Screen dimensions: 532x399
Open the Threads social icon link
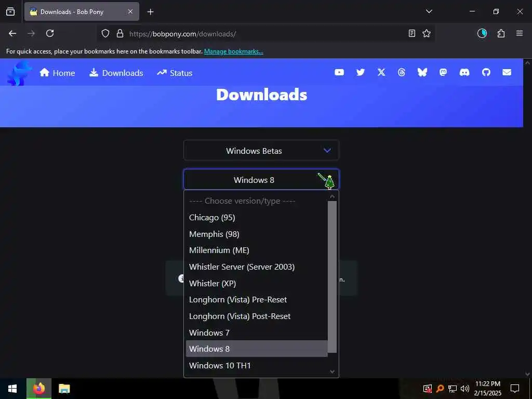(402, 72)
